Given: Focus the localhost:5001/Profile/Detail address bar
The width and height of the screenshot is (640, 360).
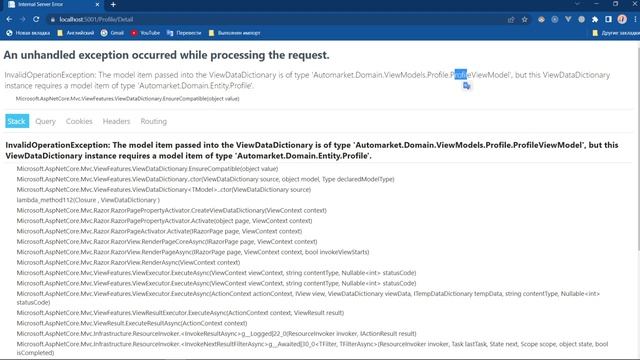Looking at the screenshot, I should coord(278,20).
